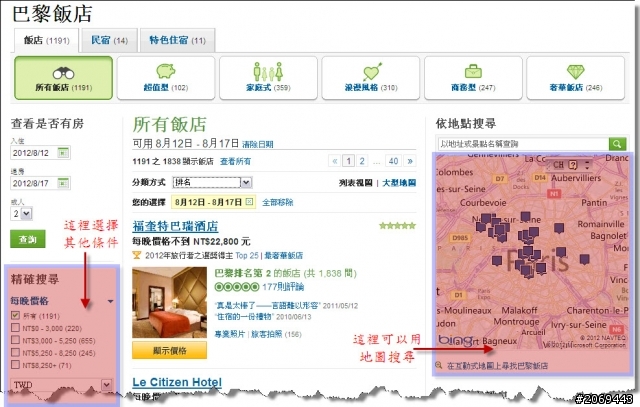Open the 旅客拍照 link
640x407 pixels.
[267, 334]
